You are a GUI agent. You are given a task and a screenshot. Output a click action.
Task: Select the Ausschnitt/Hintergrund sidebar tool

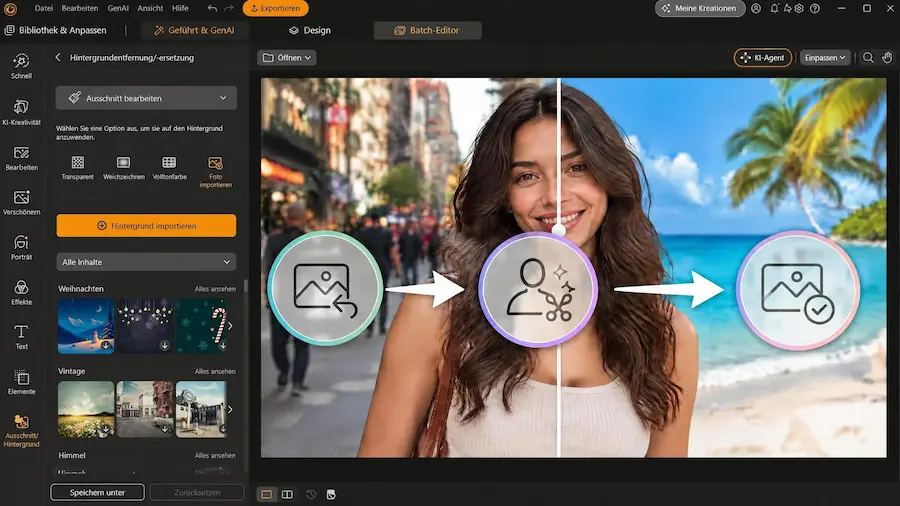[21, 431]
